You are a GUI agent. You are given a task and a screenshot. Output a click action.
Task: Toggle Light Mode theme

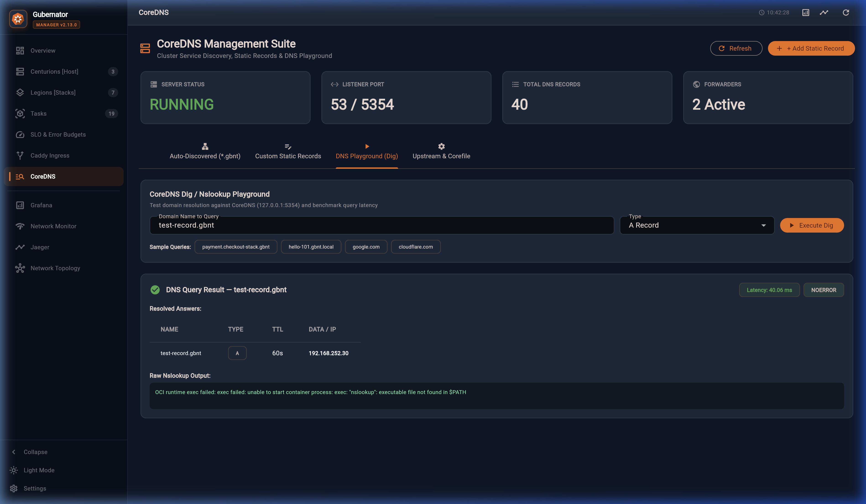(39, 470)
